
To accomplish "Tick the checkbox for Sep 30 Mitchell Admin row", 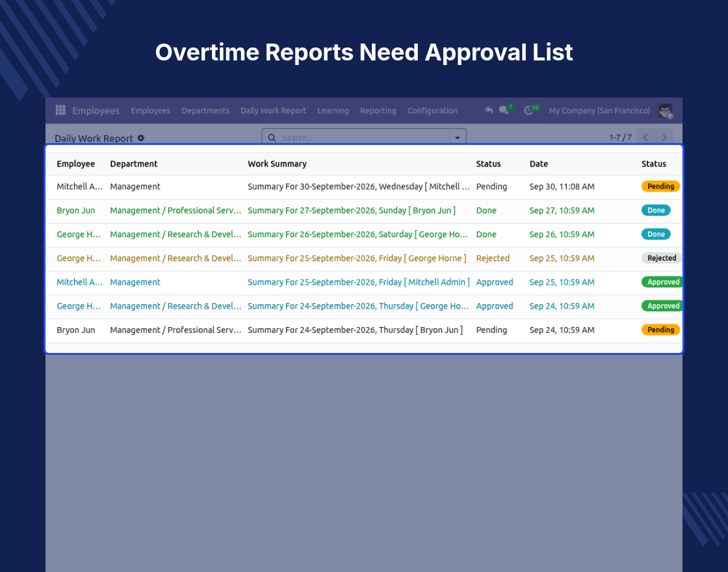I will 47,187.
